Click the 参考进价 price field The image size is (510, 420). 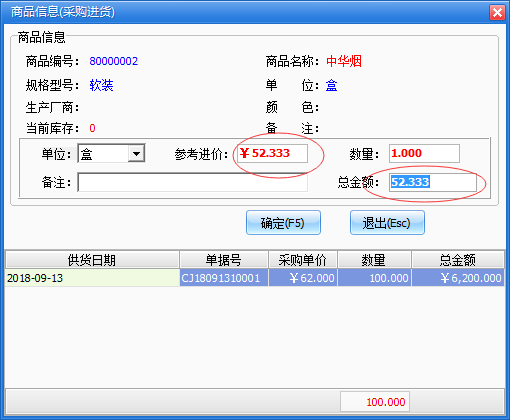point(272,153)
